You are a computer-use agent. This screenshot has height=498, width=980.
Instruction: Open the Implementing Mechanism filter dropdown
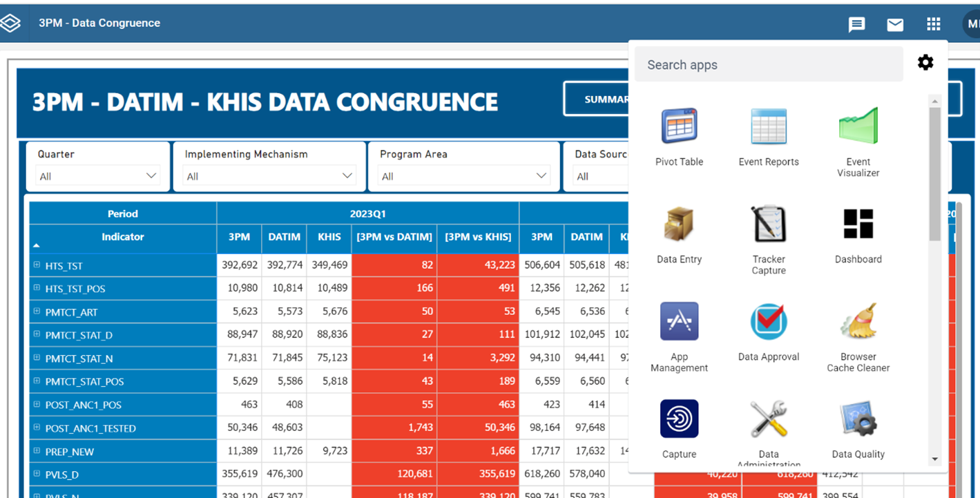269,176
